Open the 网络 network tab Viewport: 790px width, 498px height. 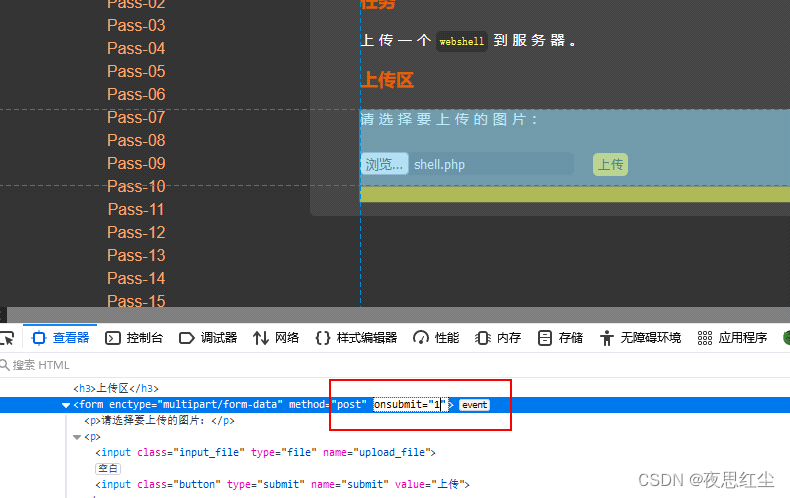click(x=276, y=338)
